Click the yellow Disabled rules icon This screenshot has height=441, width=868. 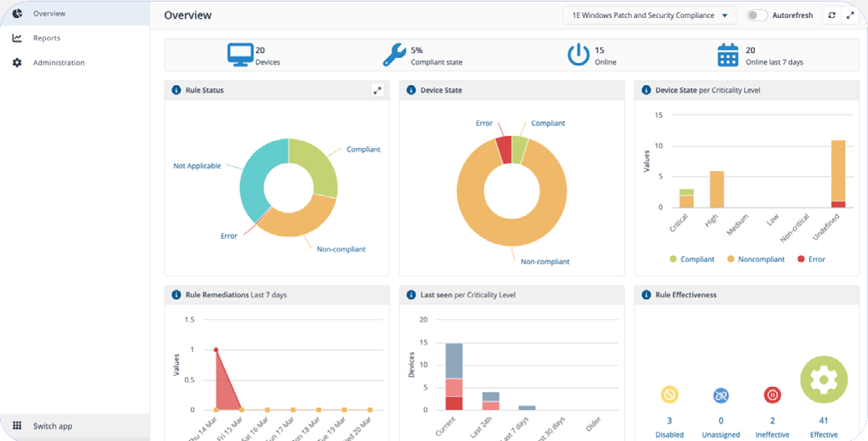[x=669, y=395]
